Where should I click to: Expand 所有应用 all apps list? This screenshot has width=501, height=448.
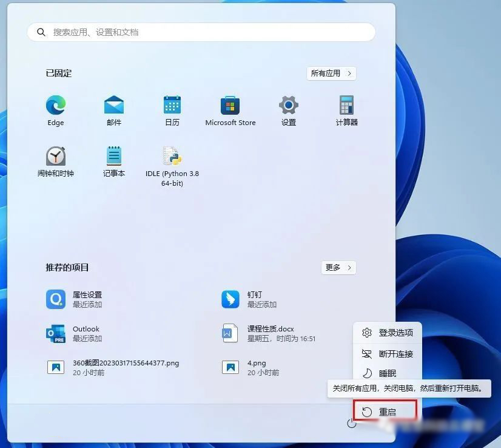pos(331,73)
